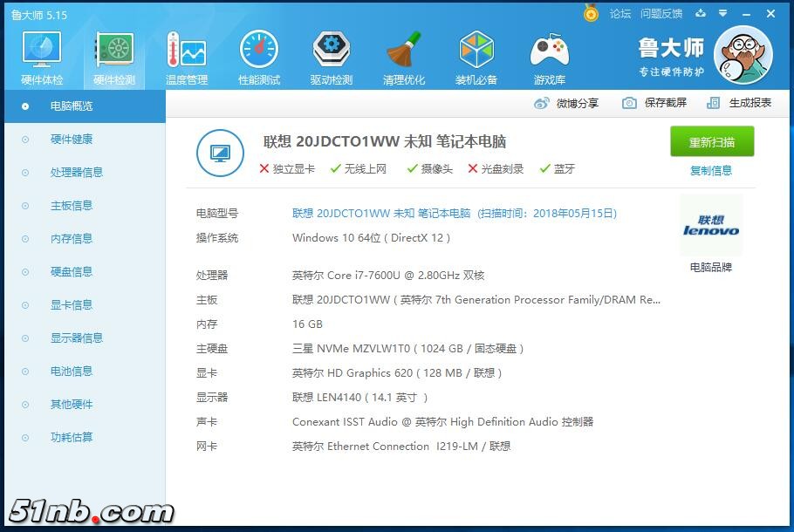Open the 装机必备 software center
The height and width of the screenshot is (532, 794).
(476, 55)
